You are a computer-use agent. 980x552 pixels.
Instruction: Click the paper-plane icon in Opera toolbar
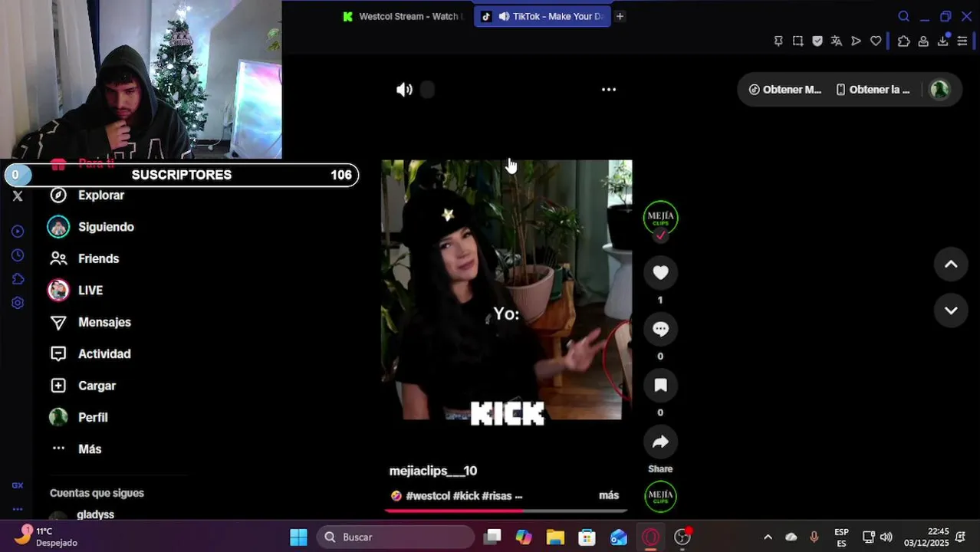857,41
